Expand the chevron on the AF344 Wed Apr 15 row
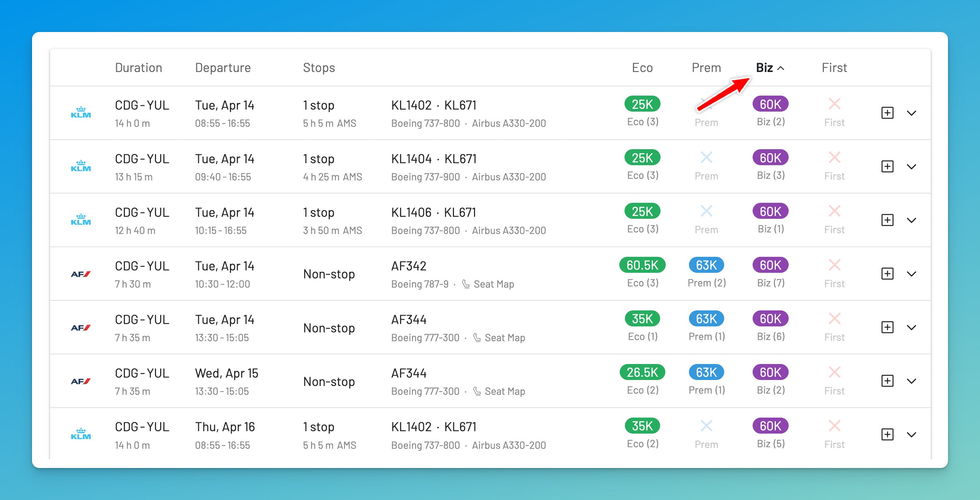This screenshot has width=980, height=500. [912, 381]
